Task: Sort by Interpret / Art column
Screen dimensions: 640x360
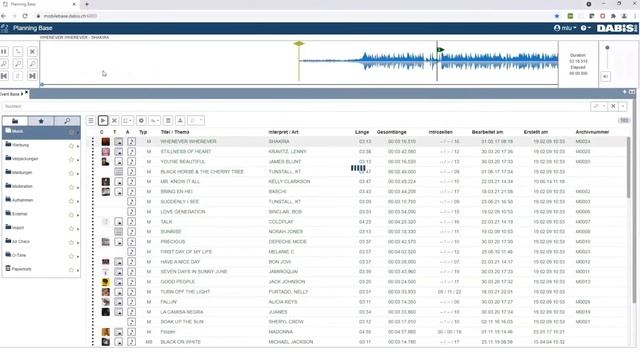Action: [283, 132]
